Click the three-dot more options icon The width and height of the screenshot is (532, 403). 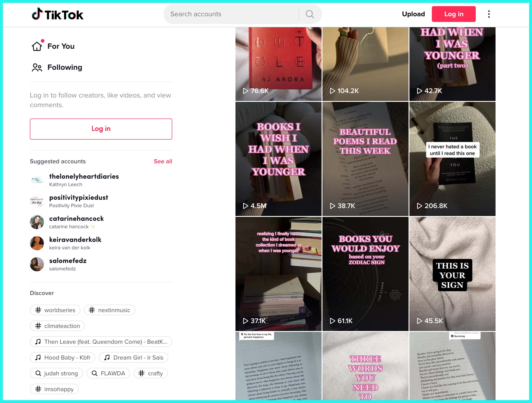point(489,14)
